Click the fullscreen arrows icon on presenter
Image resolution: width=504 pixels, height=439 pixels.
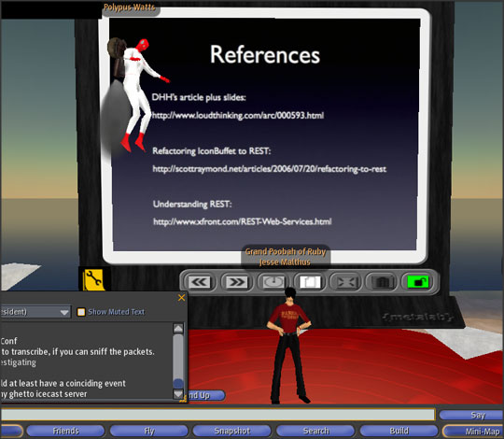point(346,282)
